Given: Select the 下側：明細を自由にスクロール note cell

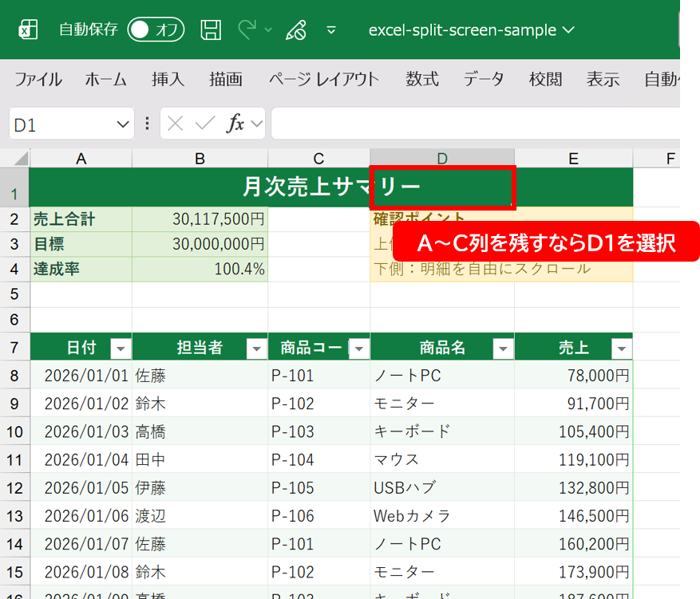Looking at the screenshot, I should (x=501, y=270).
